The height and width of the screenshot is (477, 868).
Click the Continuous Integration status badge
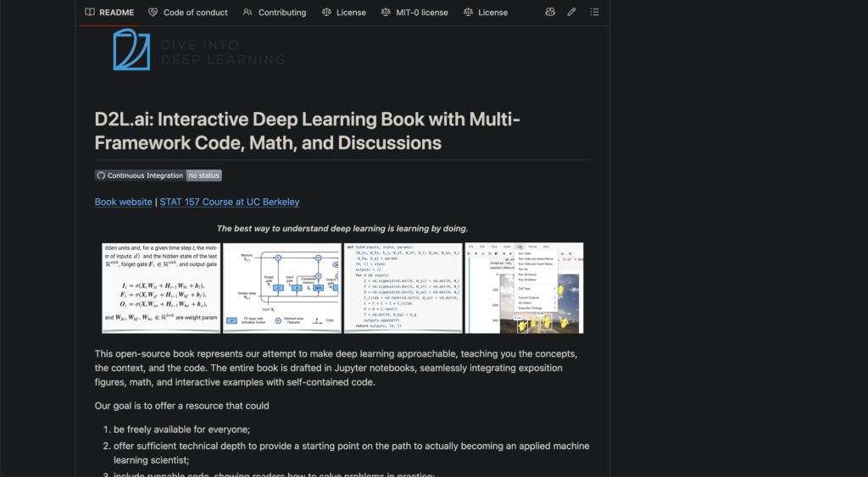pyautogui.click(x=158, y=175)
